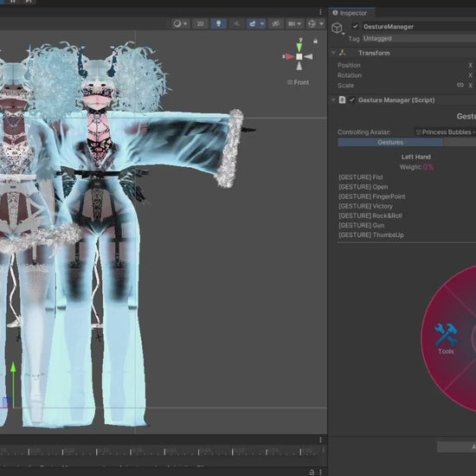Click the Scale label
This screenshot has width=476, height=476.
[346, 86]
